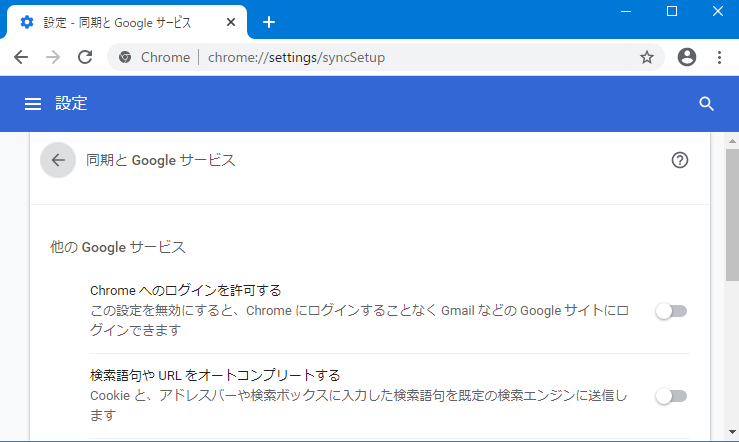
Task: Click the page vertical scrollbar thumb
Action: [732, 215]
